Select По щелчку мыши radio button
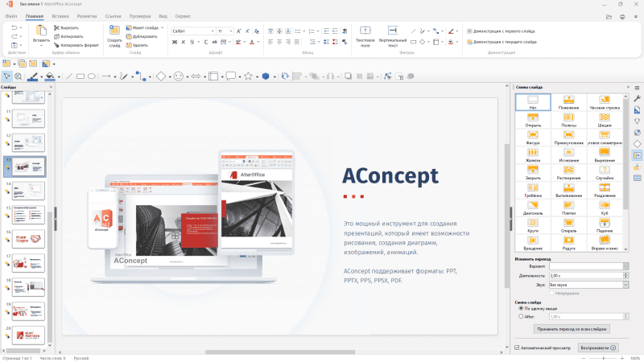The image size is (644, 362). coord(521,308)
